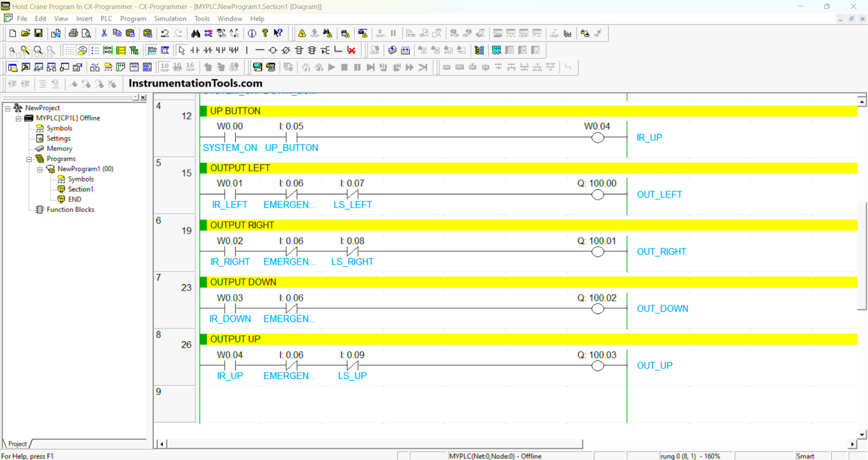Click the binoculars Find icon
868x460 pixels.
196,33
